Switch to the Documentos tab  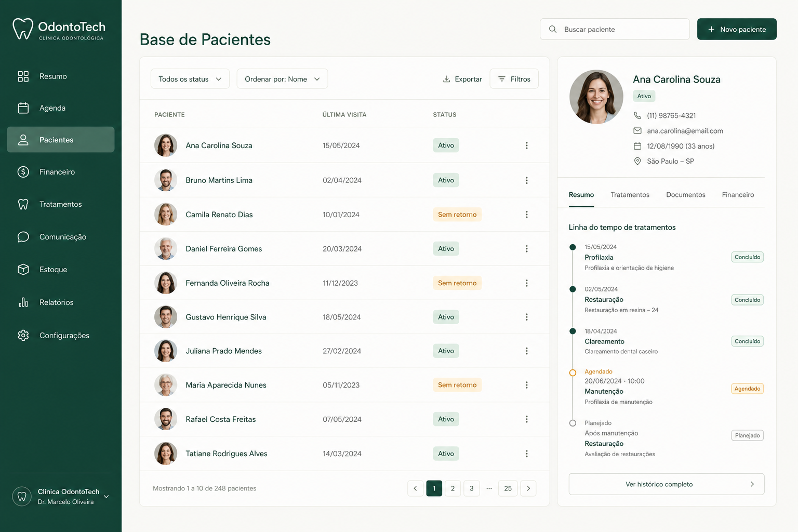point(686,195)
